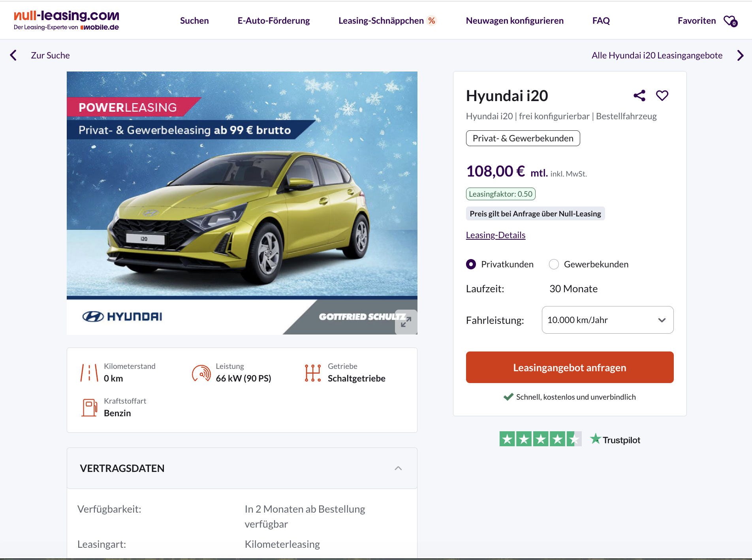Open the Trustpilot star rating
Viewport: 752px width, 560px height.
click(x=540, y=439)
